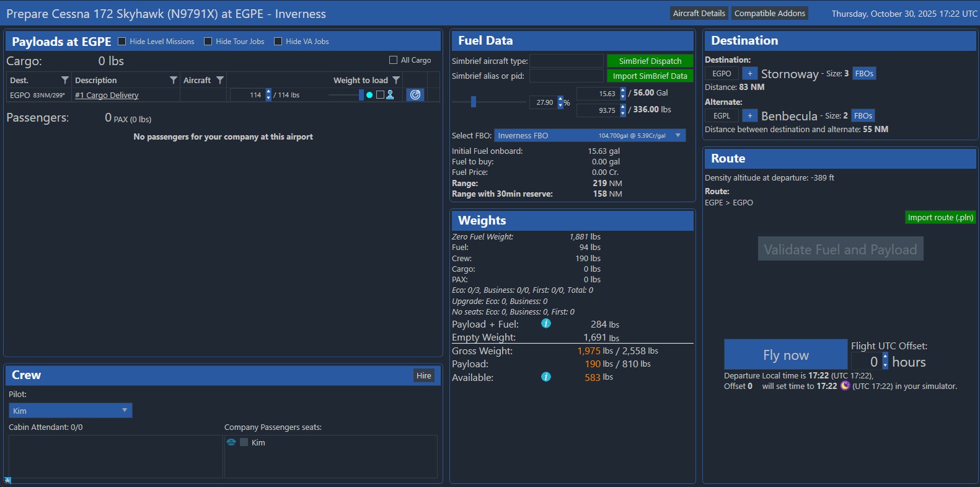This screenshot has height=487, width=980.
Task: Open the Aircraft column filter funnel
Action: pos(219,80)
